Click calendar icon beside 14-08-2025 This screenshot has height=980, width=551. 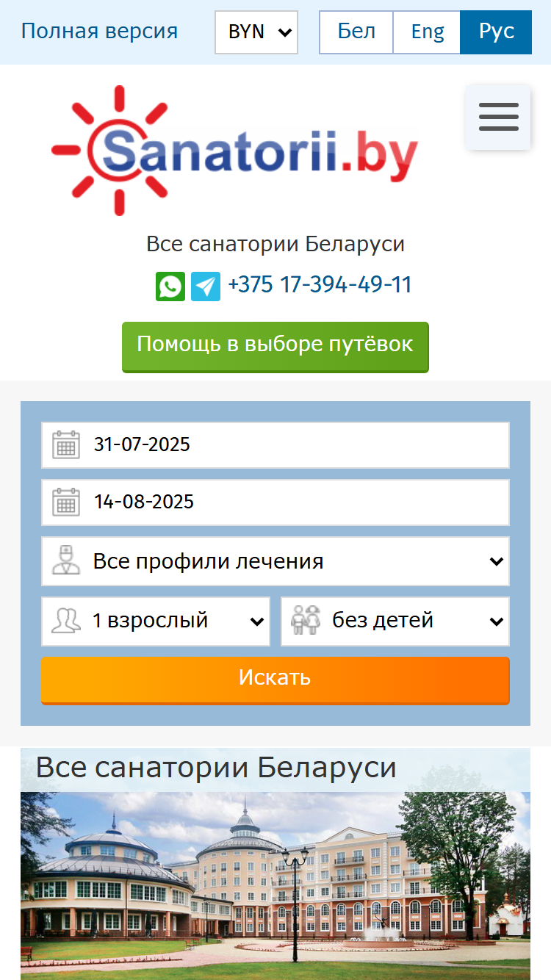66,502
